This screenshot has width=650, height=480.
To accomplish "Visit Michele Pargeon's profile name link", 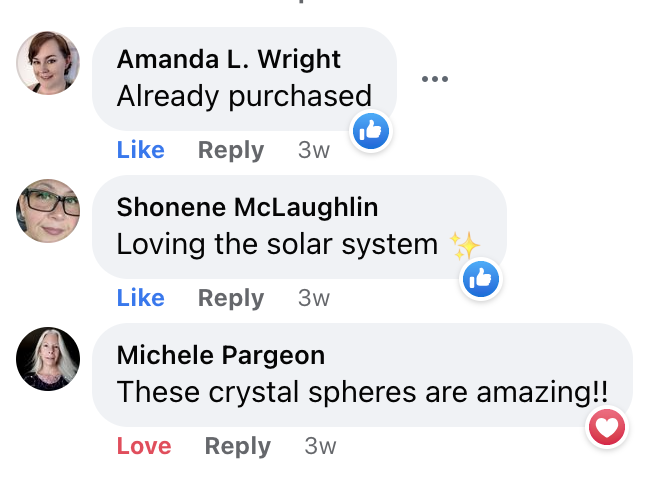I will click(x=221, y=355).
